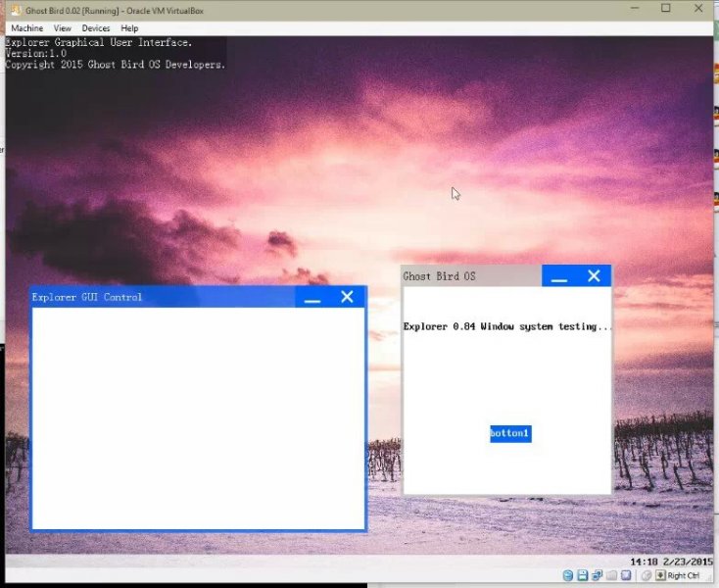Close the Ghost Bird OS window

[594, 275]
